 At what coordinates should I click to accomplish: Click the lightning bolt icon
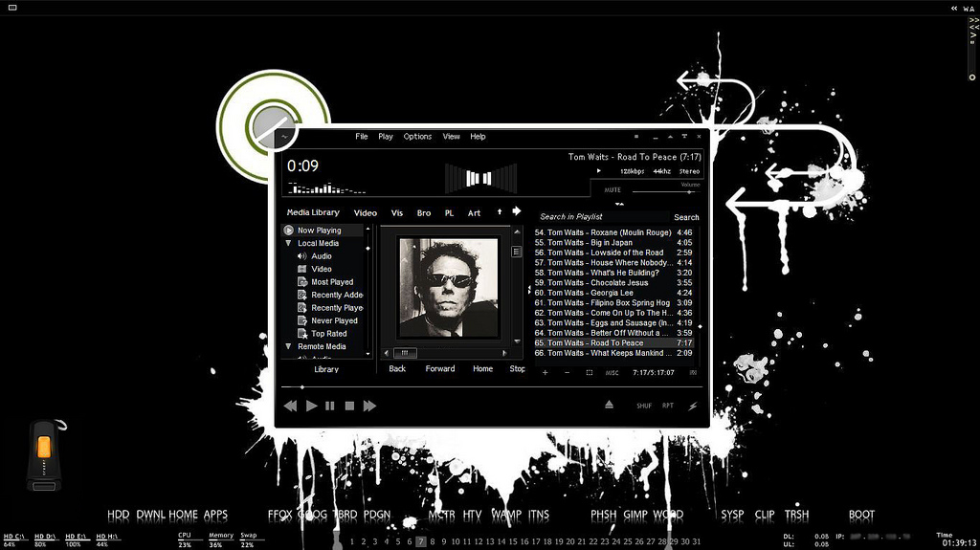click(693, 407)
